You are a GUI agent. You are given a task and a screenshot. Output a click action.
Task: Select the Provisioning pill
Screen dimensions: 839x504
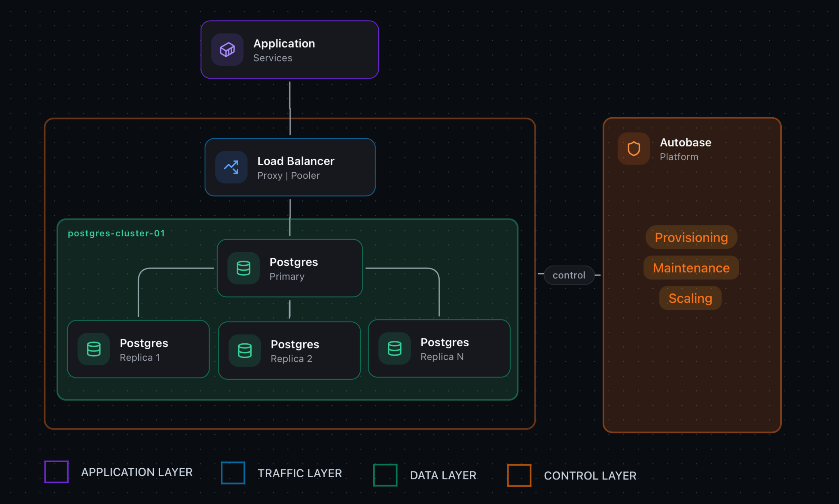pos(691,237)
